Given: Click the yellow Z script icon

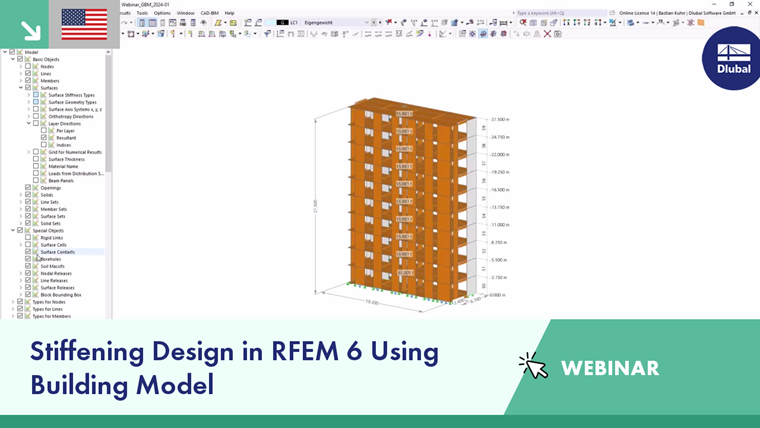Looking at the screenshot, I should pyautogui.click(x=218, y=22).
